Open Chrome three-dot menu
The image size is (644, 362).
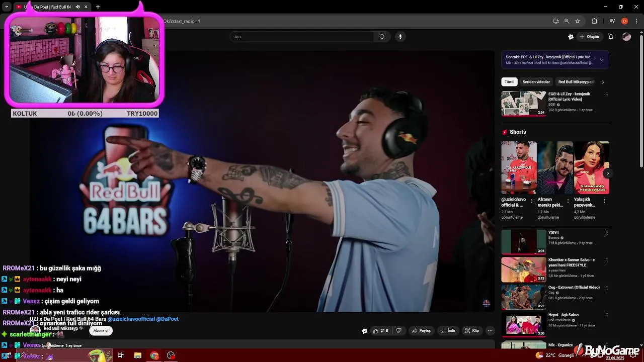click(x=636, y=21)
